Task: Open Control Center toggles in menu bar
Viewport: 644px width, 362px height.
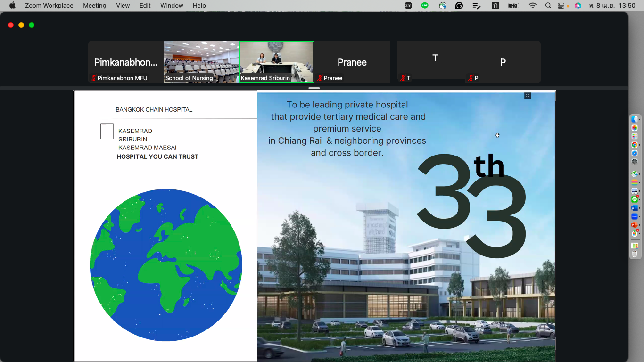Action: click(x=561, y=6)
